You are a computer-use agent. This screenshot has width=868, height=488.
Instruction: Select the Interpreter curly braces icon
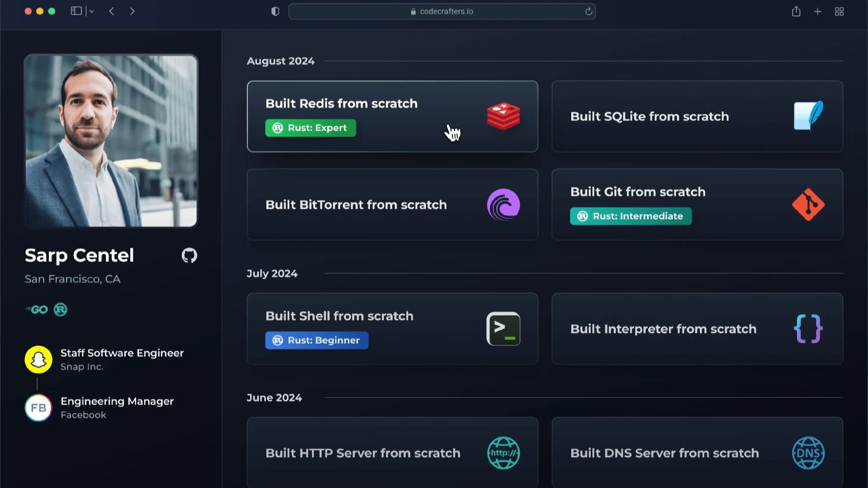pyautogui.click(x=808, y=329)
